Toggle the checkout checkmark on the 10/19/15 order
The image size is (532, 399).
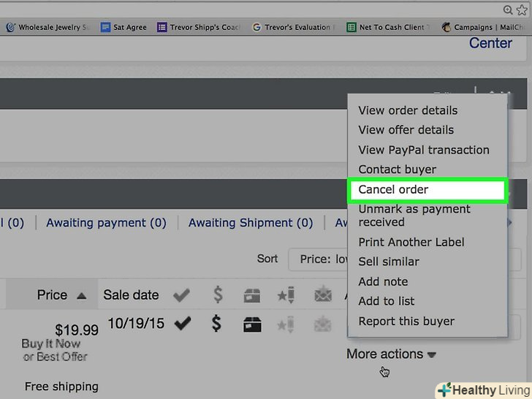tap(182, 323)
